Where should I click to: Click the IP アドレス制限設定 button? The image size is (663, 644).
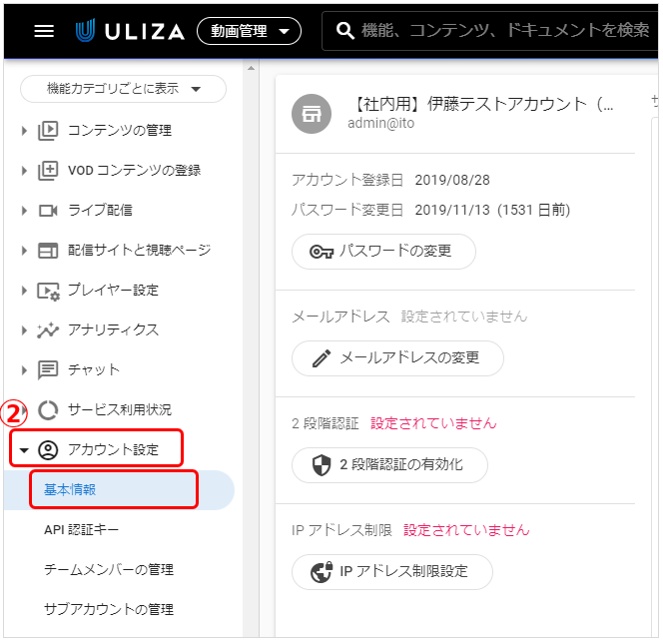(392, 572)
